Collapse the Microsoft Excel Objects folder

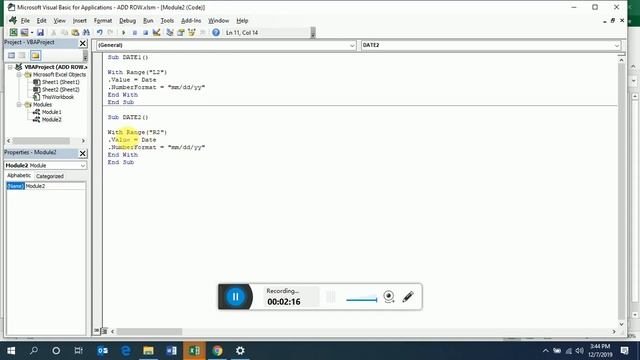click(19, 75)
